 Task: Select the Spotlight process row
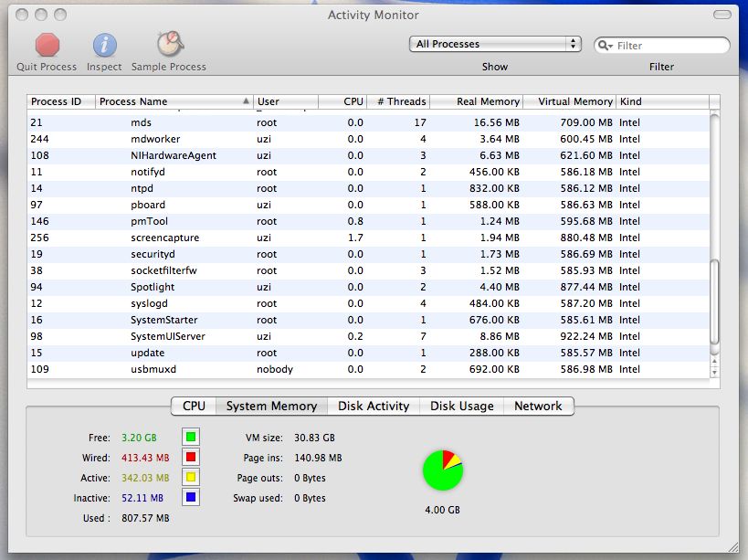coord(368,287)
